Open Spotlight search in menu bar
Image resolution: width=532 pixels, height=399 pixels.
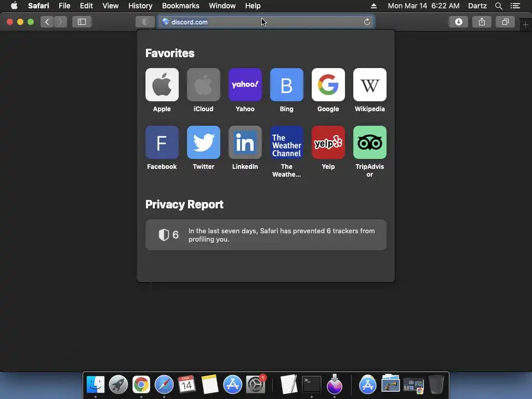tap(498, 6)
